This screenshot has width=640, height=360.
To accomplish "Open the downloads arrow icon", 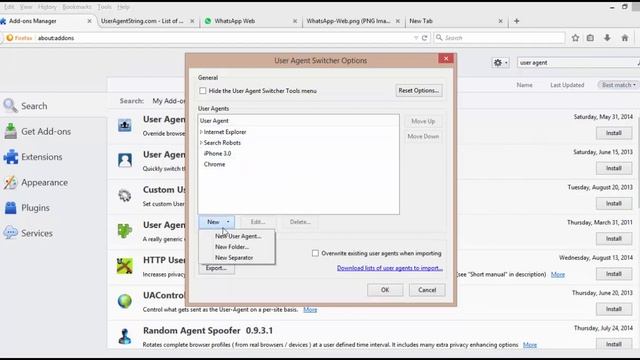I will 607,38.
